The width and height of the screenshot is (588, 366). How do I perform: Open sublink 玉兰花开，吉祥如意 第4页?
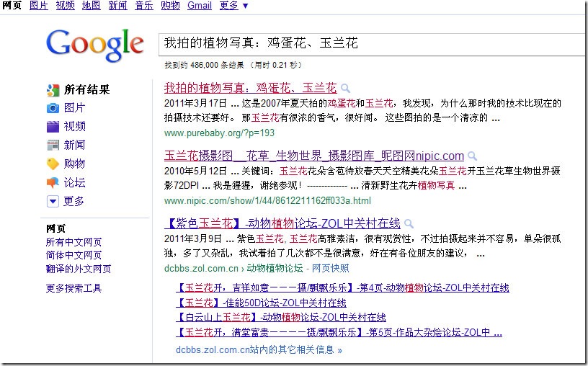coord(343,288)
